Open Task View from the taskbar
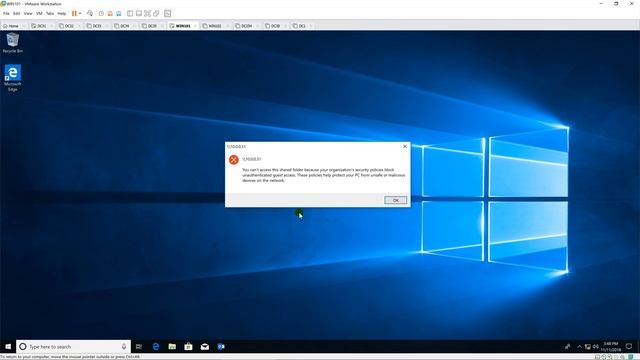The image size is (640, 360). [x=139, y=347]
